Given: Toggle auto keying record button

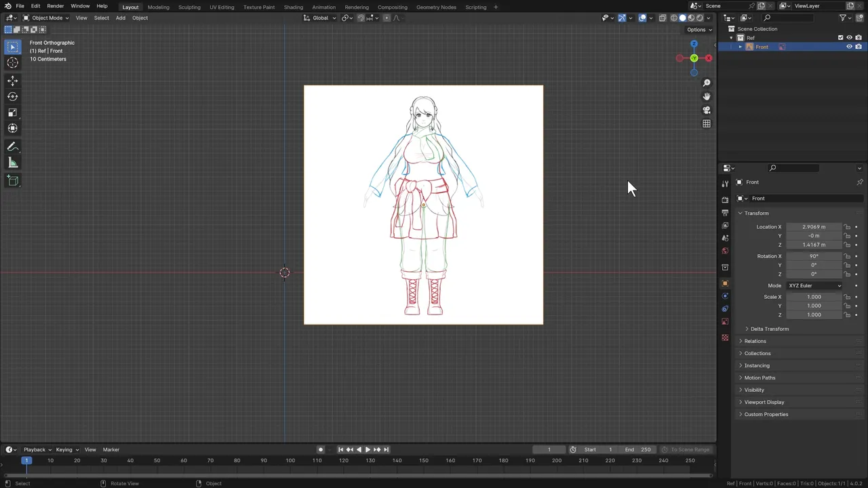Looking at the screenshot, I should pyautogui.click(x=321, y=449).
